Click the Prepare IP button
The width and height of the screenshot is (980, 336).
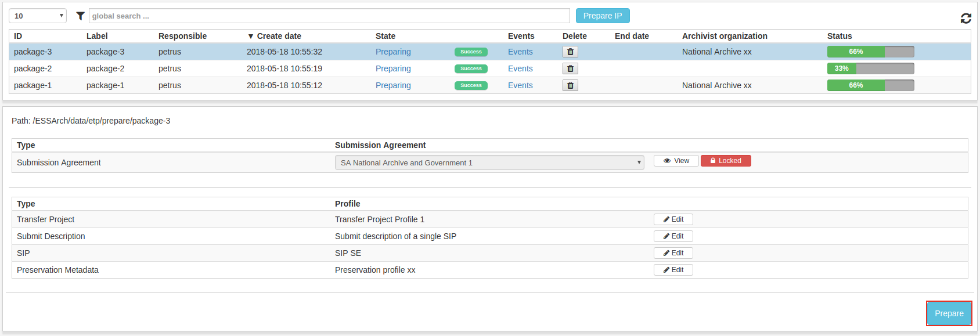click(603, 16)
